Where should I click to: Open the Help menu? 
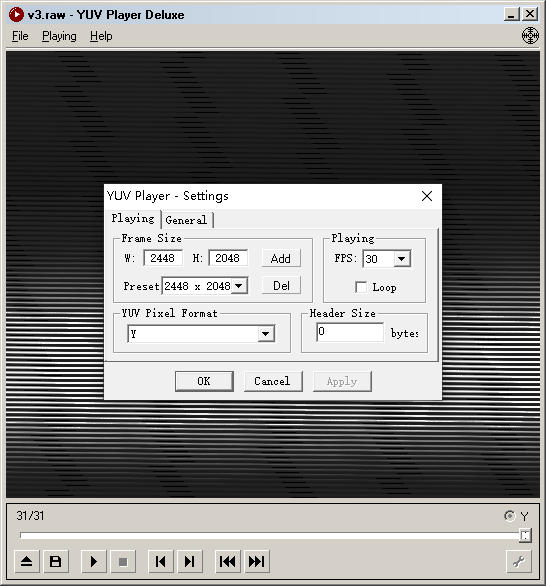coord(101,36)
